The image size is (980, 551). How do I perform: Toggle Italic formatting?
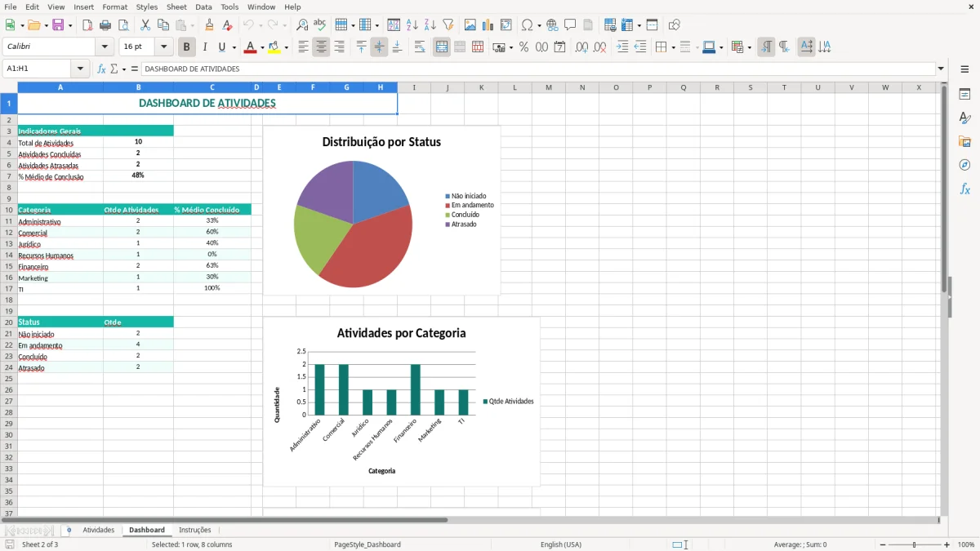pos(205,47)
